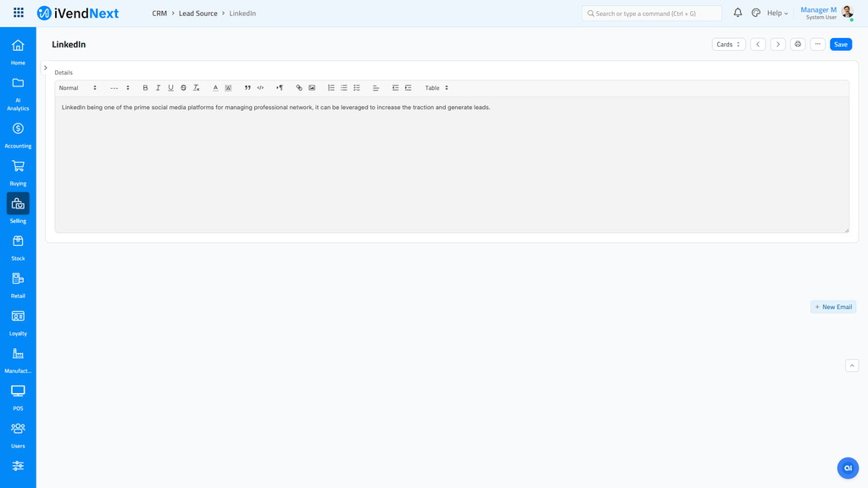Open the Accounting module
This screenshot has height=488, width=868.
[18, 135]
